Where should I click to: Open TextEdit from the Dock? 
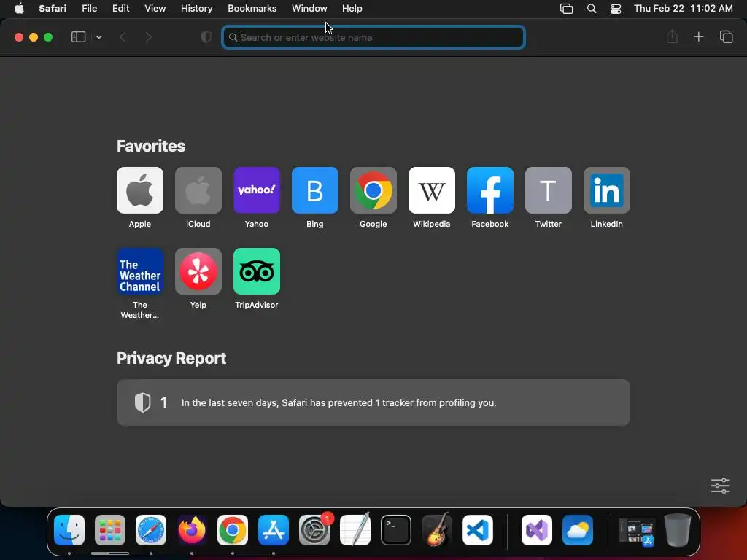(355, 530)
